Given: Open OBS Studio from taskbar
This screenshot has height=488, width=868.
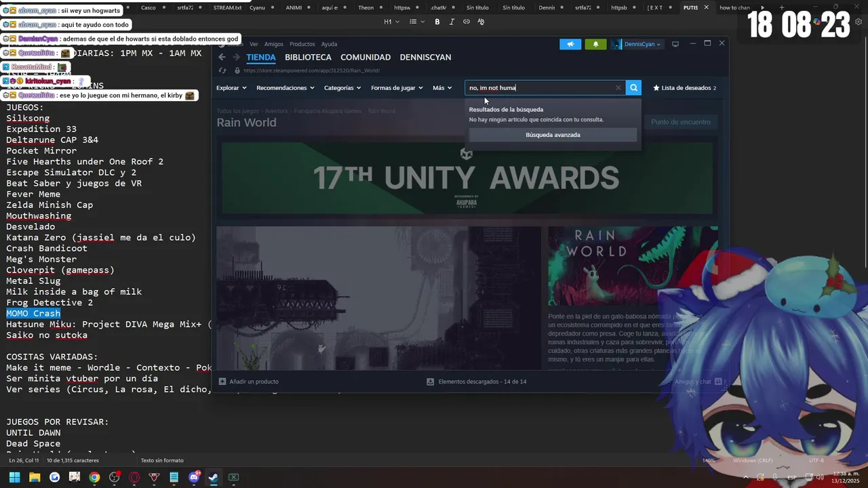Looking at the screenshot, I should pos(114,477).
